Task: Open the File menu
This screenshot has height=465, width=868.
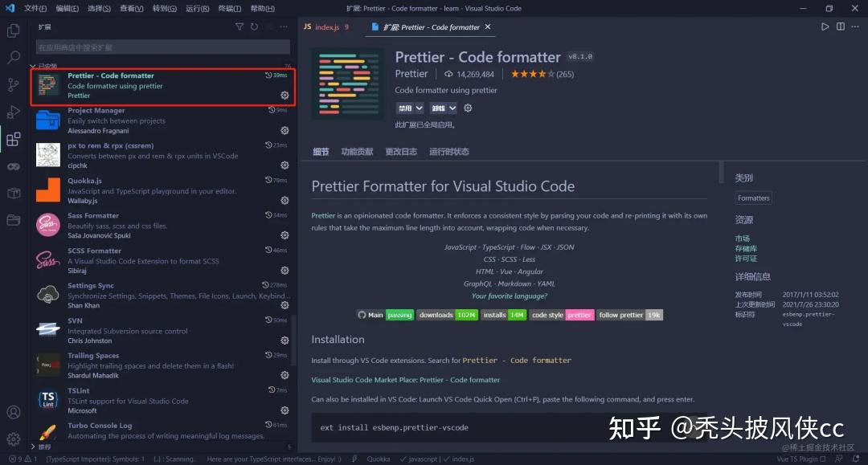Action: pyautogui.click(x=35, y=8)
